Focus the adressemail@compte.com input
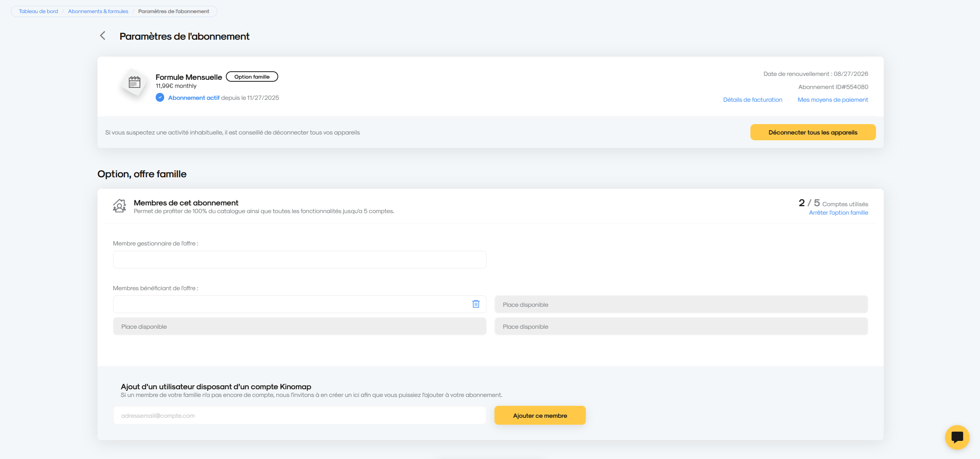980x459 pixels. [299, 415]
